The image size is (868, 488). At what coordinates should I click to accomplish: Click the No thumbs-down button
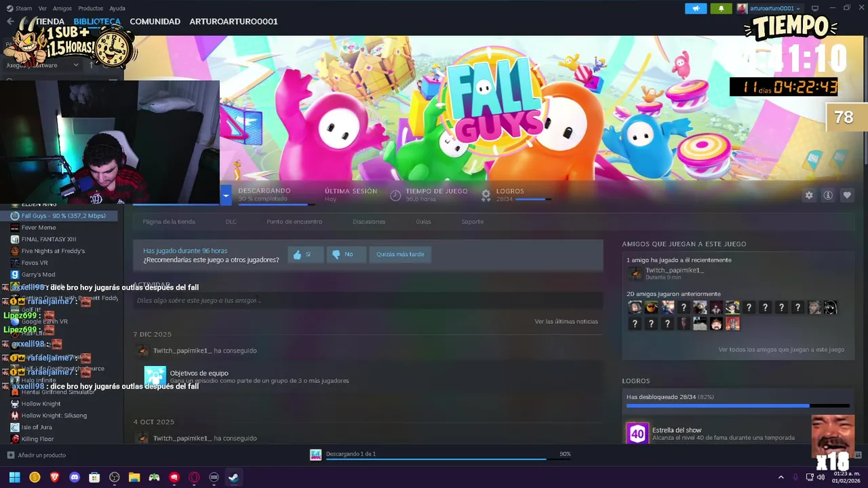click(x=347, y=254)
